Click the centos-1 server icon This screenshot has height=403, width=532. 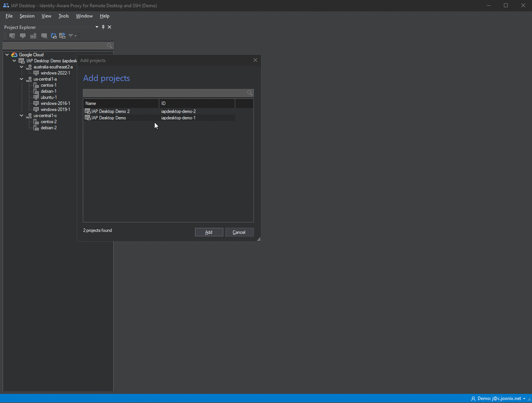coord(36,85)
